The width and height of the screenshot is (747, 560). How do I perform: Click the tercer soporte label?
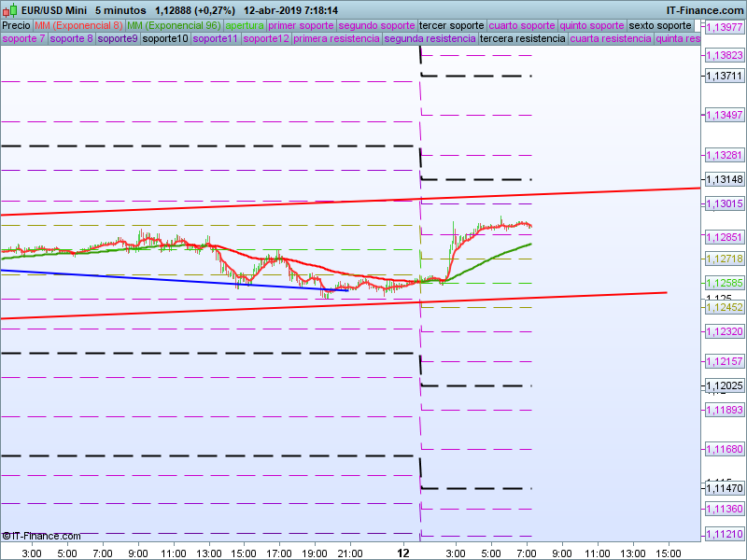pyautogui.click(x=451, y=25)
